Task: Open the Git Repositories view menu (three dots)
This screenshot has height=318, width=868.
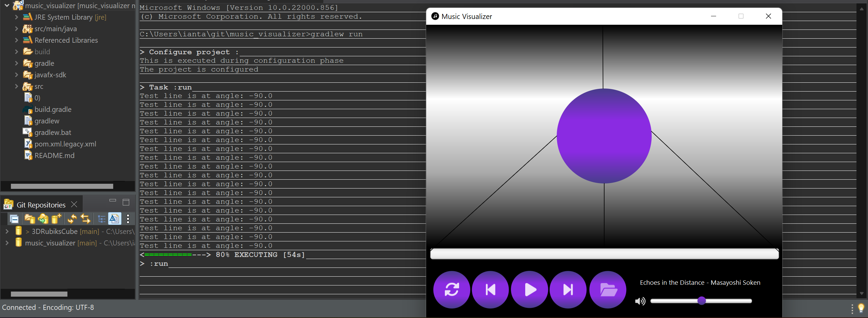Action: coord(128,219)
